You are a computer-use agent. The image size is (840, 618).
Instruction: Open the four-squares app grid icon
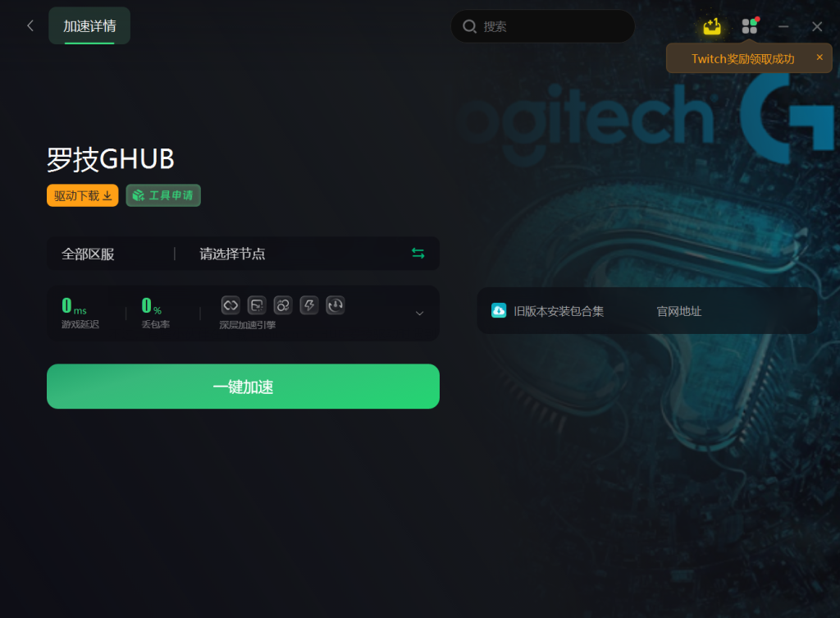[x=750, y=25]
